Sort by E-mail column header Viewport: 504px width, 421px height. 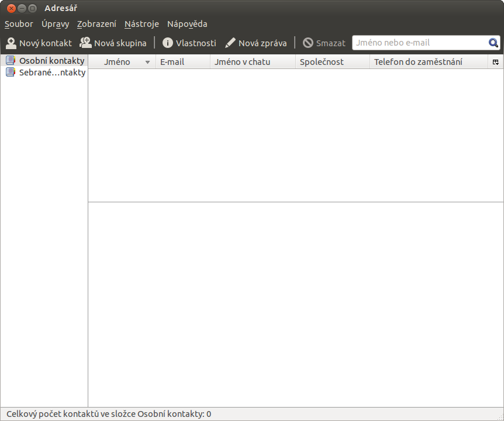point(183,62)
